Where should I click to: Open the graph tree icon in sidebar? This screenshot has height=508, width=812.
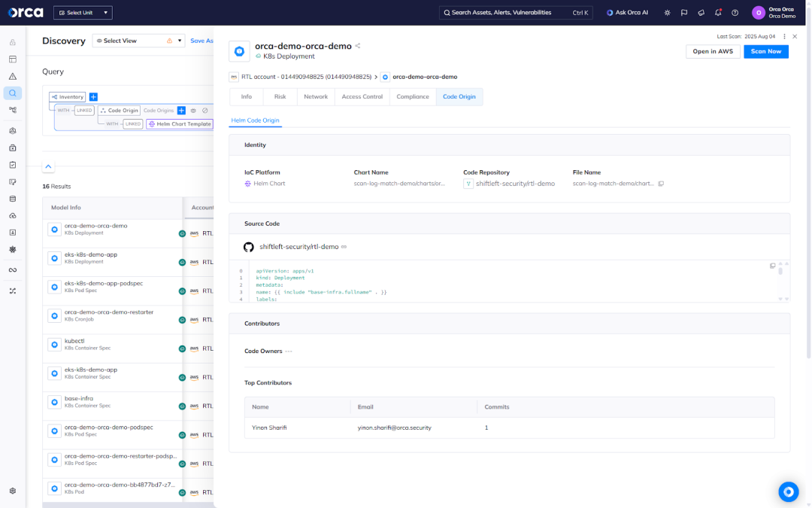[x=13, y=110]
